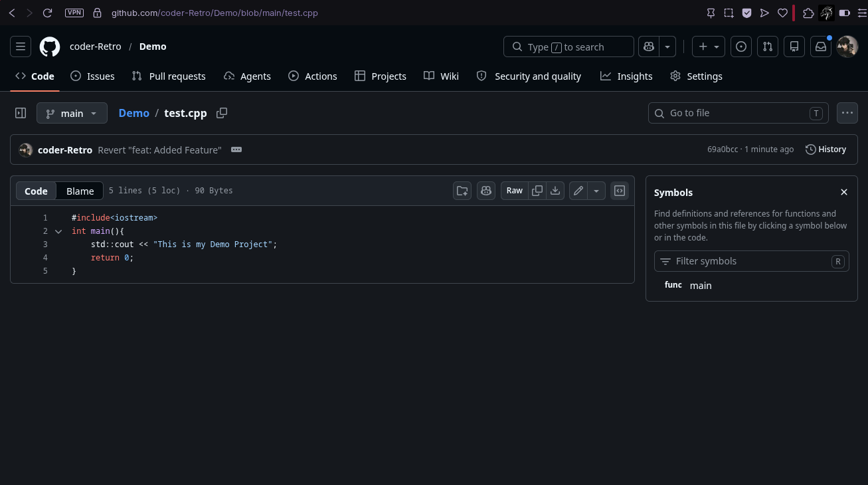Open the symbols panel toggle icon

coord(620,191)
